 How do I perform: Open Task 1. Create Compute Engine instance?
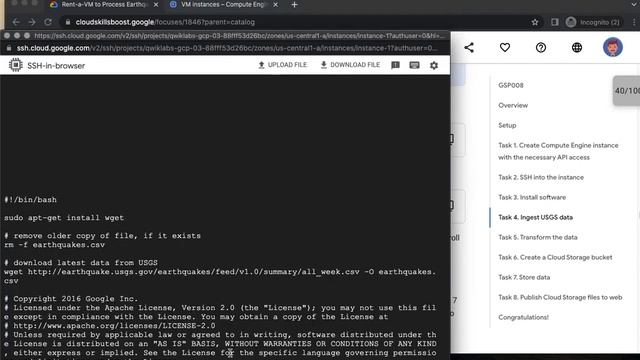click(x=558, y=151)
